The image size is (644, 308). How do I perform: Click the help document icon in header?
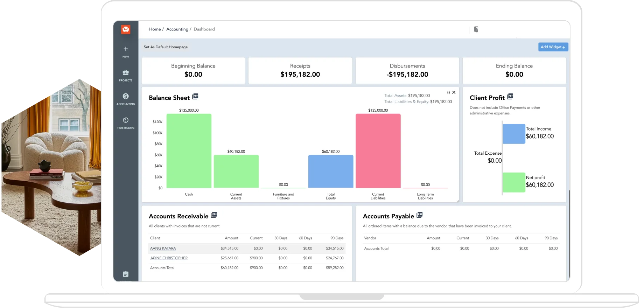click(x=476, y=29)
